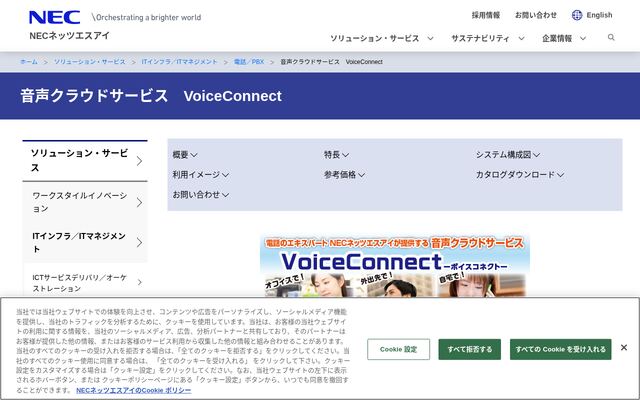Click the NEC logo
The height and width of the screenshot is (400, 640).
(54, 17)
